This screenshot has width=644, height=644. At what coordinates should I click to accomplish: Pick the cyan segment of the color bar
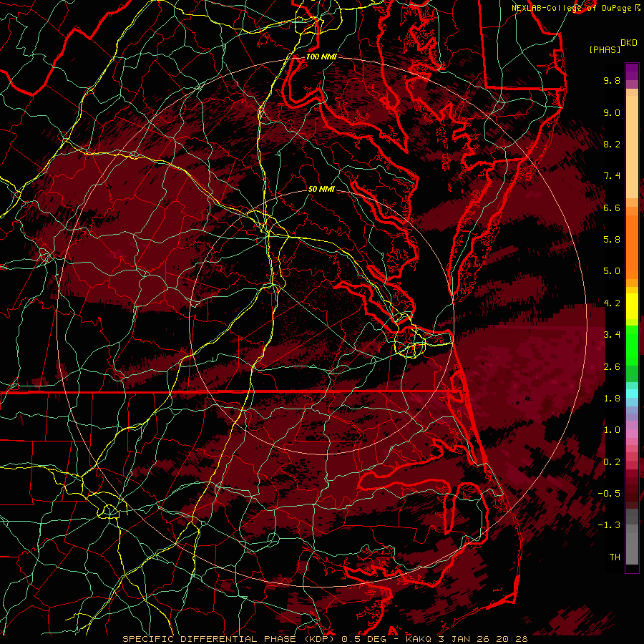[x=632, y=394]
